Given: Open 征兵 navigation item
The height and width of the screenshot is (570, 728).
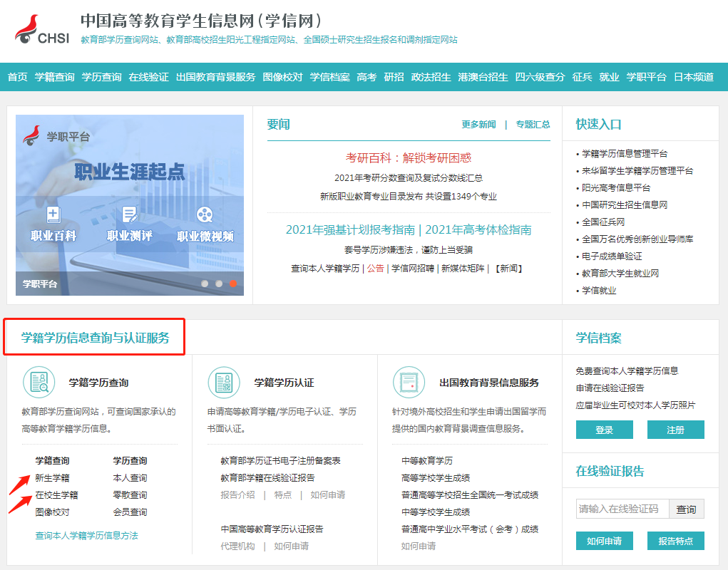Looking at the screenshot, I should click(x=583, y=77).
